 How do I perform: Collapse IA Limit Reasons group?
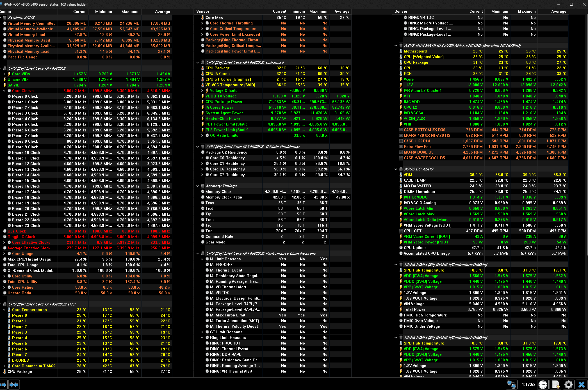click(x=202, y=259)
